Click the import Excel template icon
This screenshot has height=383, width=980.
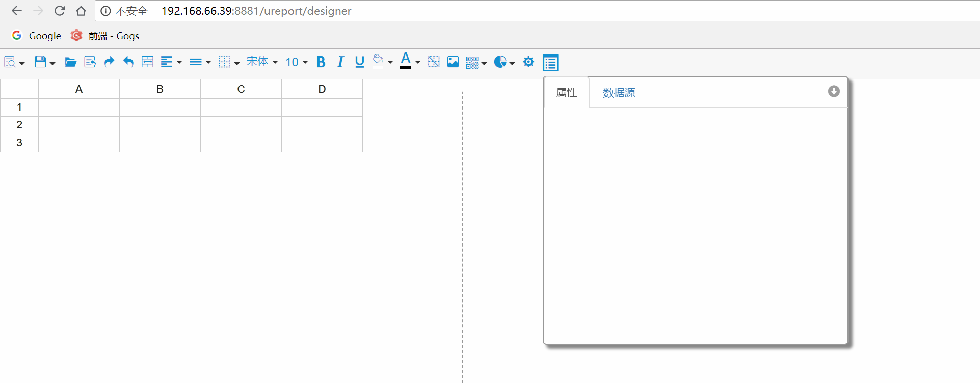pos(90,62)
